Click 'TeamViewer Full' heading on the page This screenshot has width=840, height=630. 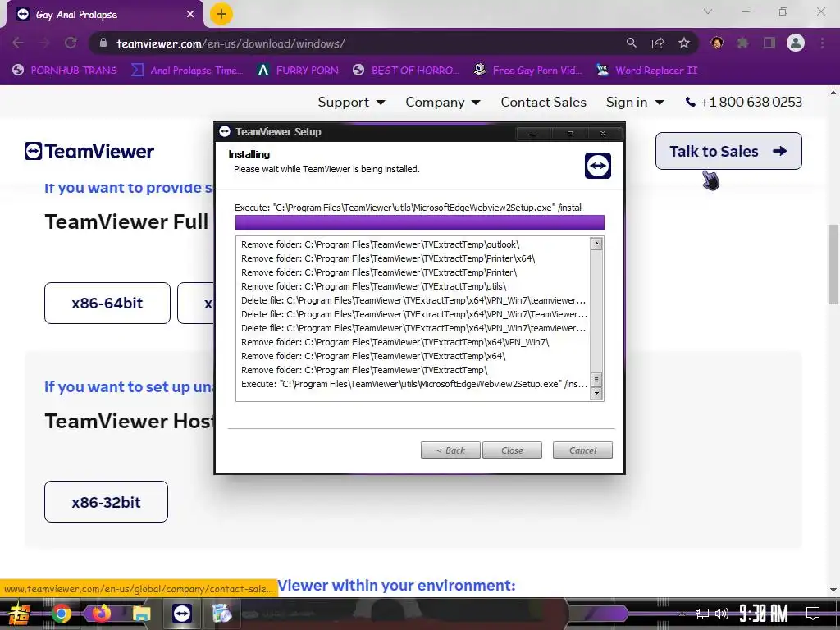[x=126, y=221]
